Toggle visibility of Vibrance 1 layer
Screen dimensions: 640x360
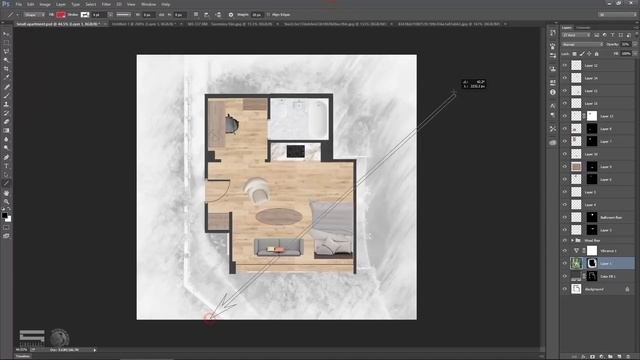tap(565, 251)
